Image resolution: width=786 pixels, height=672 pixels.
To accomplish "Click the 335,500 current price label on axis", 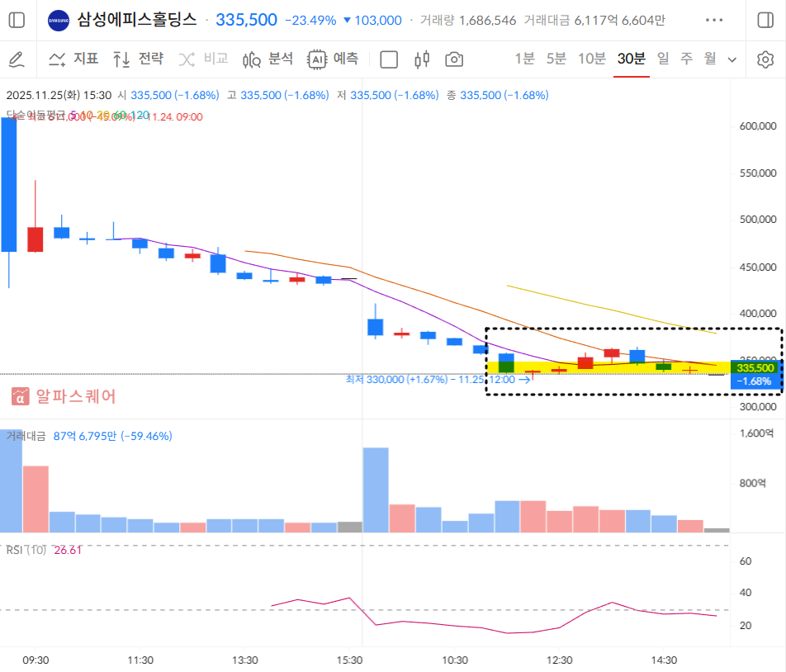I will point(755,367).
